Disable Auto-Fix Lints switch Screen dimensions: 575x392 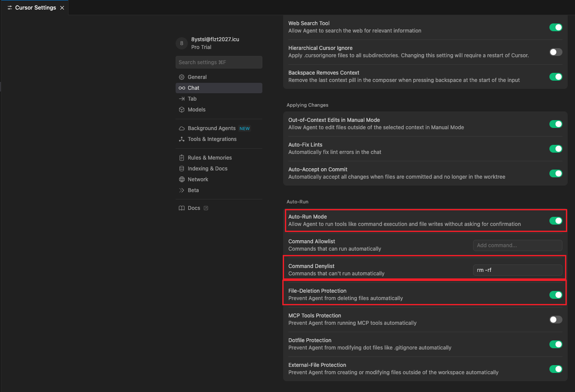tap(556, 149)
